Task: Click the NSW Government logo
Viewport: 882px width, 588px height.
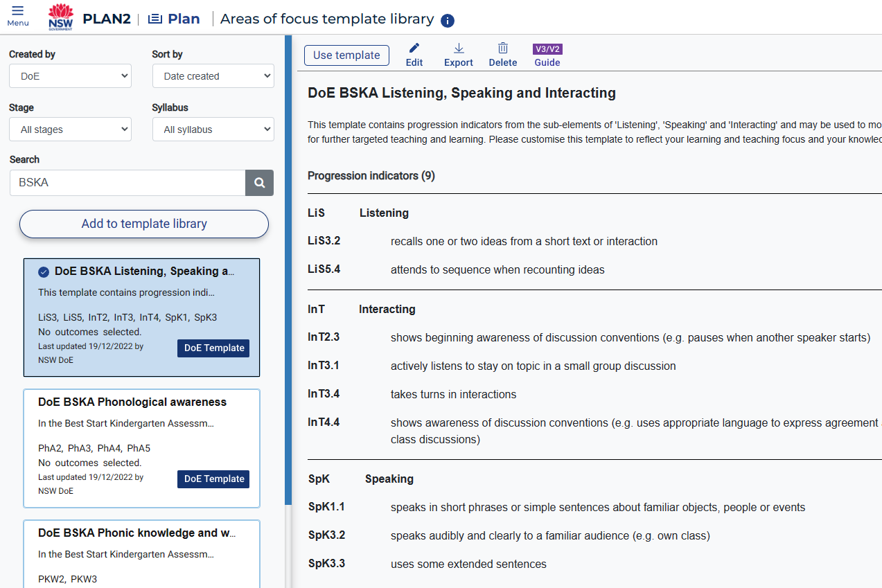Action: click(x=61, y=17)
